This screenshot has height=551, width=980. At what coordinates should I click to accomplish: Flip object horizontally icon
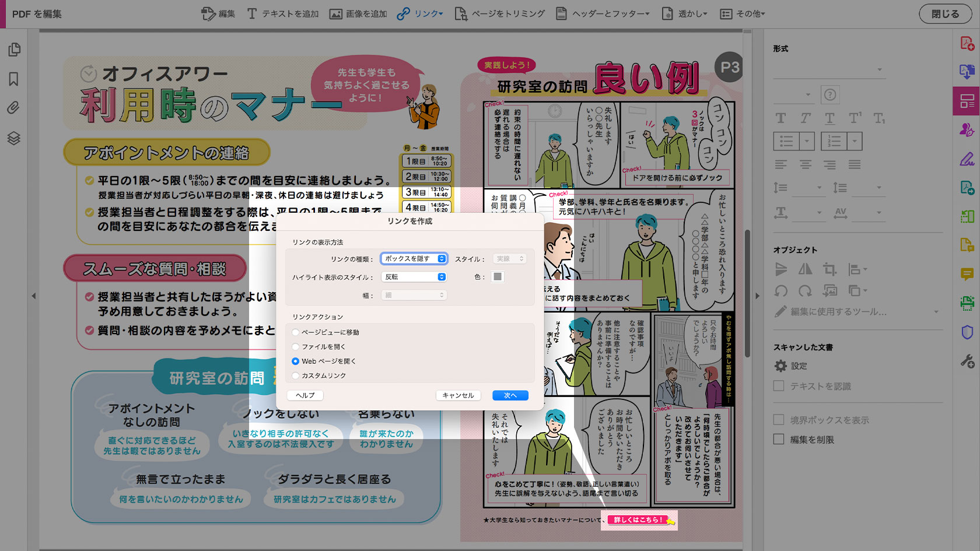pyautogui.click(x=805, y=269)
